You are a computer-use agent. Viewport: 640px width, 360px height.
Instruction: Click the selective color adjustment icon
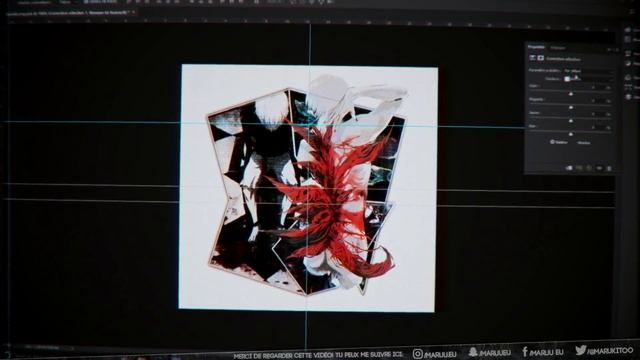coord(533,58)
